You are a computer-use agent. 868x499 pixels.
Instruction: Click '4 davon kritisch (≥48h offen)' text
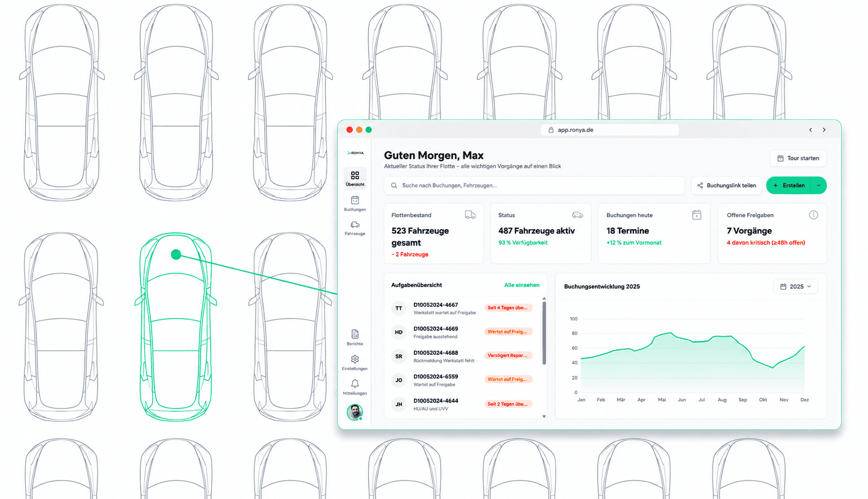766,243
